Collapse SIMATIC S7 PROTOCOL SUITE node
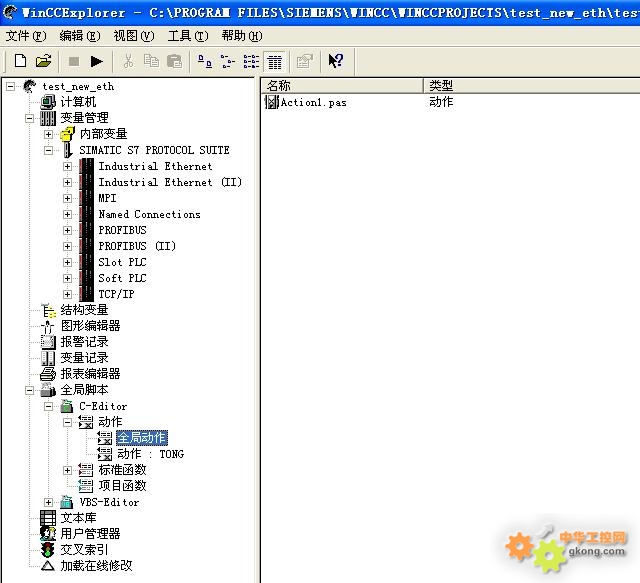This screenshot has height=583, width=640. [x=48, y=150]
